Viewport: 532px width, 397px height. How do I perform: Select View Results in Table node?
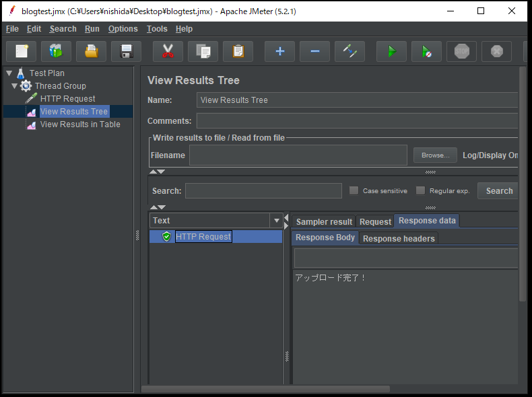click(80, 124)
